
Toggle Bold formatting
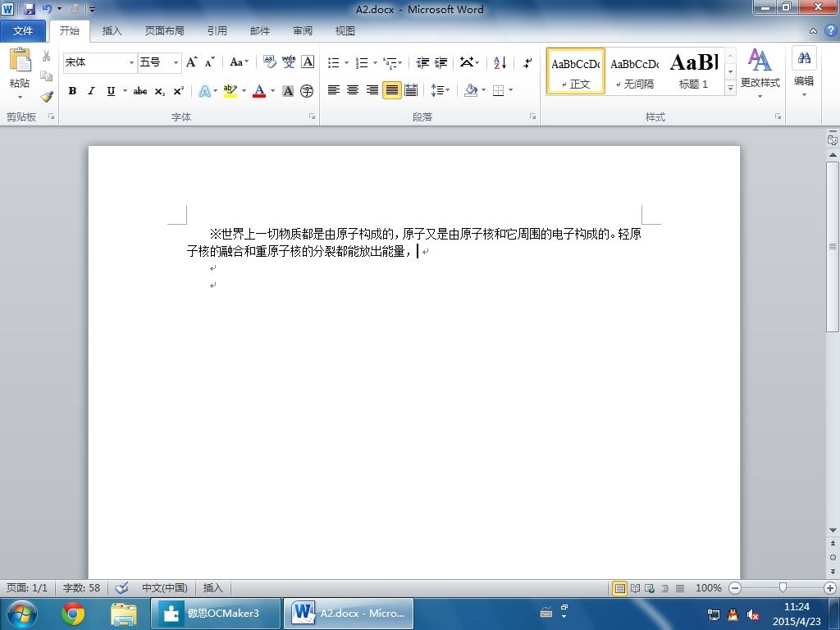click(x=72, y=91)
